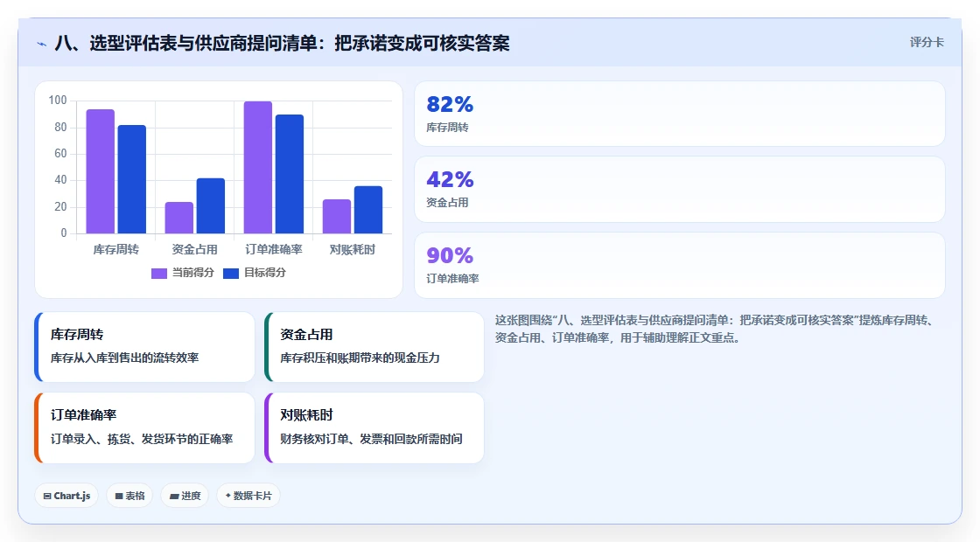This screenshot has width=980, height=542.
Task: Click text 库存从入库到售出的流转效率
Action: (x=125, y=358)
